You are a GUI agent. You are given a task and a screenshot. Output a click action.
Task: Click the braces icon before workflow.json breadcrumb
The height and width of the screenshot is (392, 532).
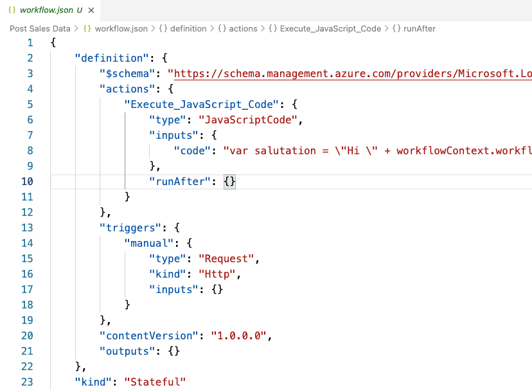[x=87, y=29]
